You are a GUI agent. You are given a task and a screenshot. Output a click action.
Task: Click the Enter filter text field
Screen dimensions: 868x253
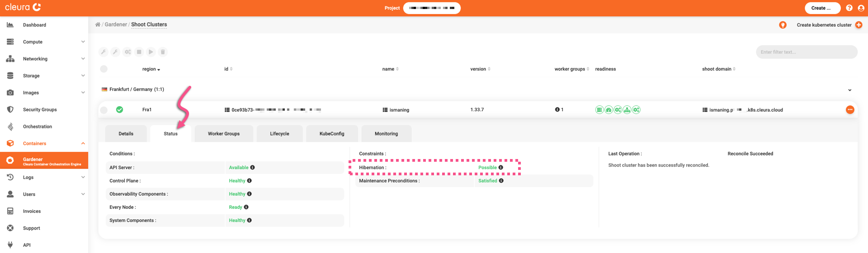(806, 52)
